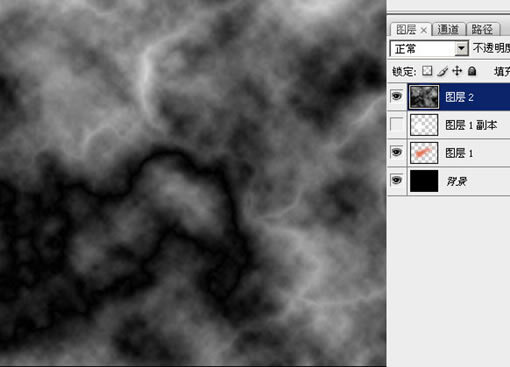This screenshot has width=510, height=367.
Task: Switch to the 通道 tab
Action: (448, 30)
